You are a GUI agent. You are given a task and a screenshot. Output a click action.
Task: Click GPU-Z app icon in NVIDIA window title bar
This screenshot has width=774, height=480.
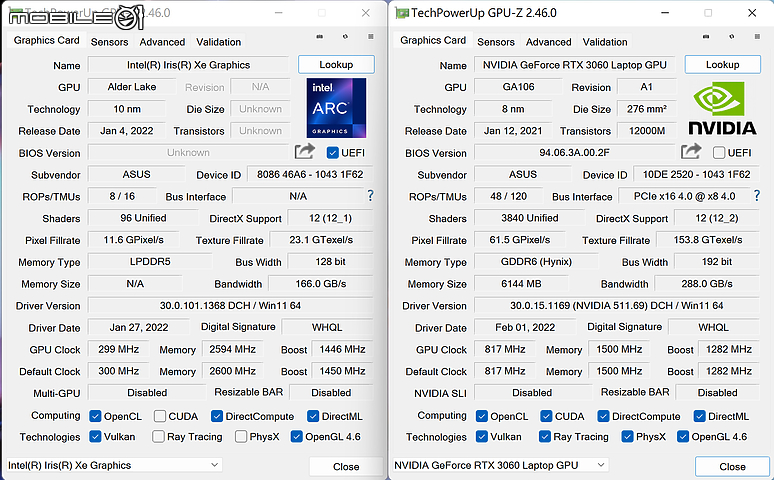click(x=402, y=13)
